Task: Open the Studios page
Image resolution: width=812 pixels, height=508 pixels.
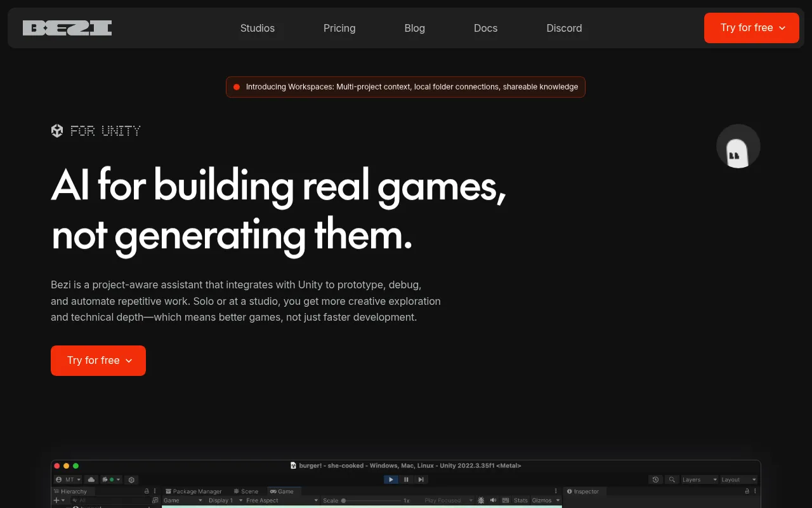Action: [258, 28]
